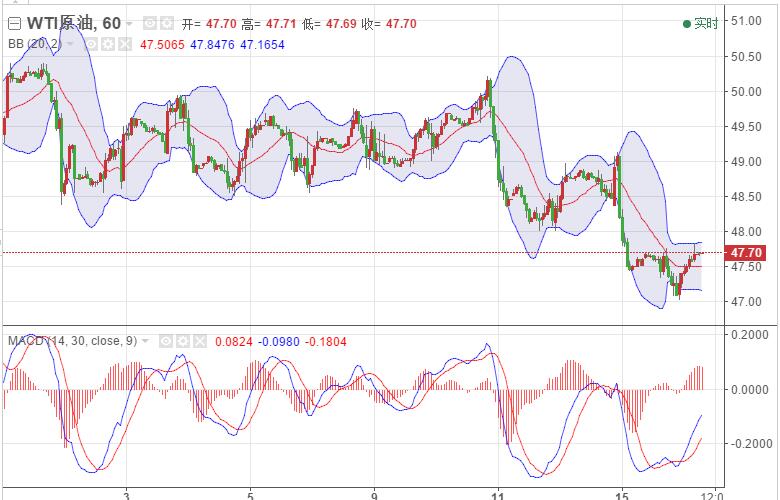Click 48.00 on the price axis
Screen dimensions: 780x500
746,231
